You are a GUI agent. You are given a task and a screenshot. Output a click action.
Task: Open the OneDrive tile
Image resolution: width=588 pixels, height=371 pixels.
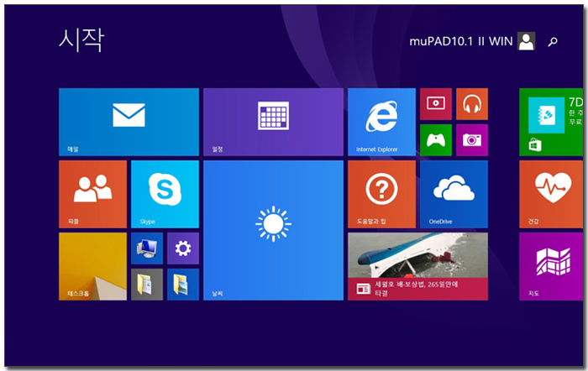(x=454, y=194)
